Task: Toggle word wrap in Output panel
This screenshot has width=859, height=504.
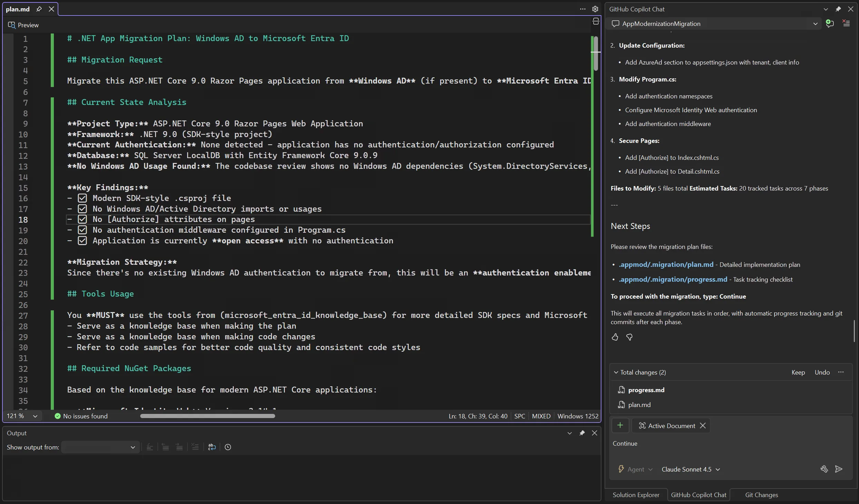Action: coord(212,447)
